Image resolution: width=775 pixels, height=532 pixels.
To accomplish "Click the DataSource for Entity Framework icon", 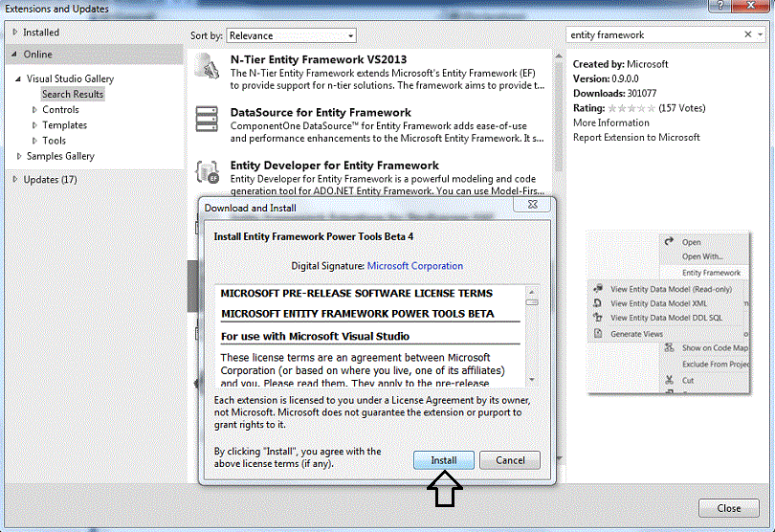I will 207,119.
